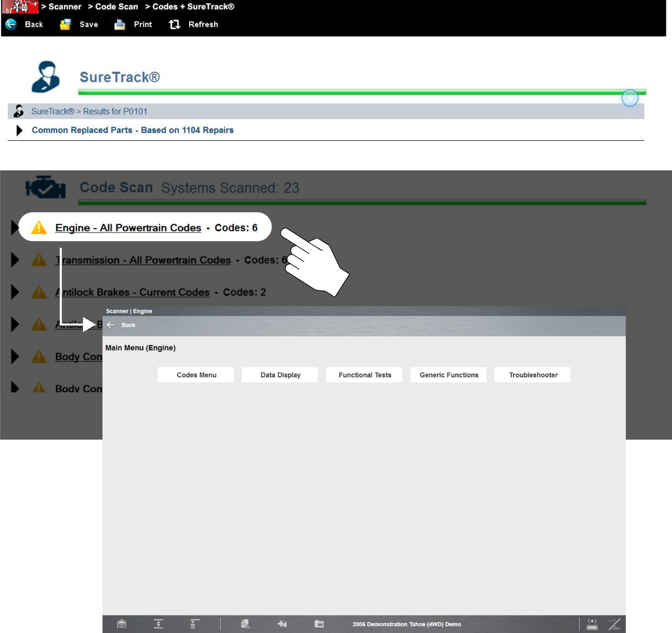Click the SureTrack progress bar circle handle
Viewport: 672px width, 633px height.
point(629,98)
